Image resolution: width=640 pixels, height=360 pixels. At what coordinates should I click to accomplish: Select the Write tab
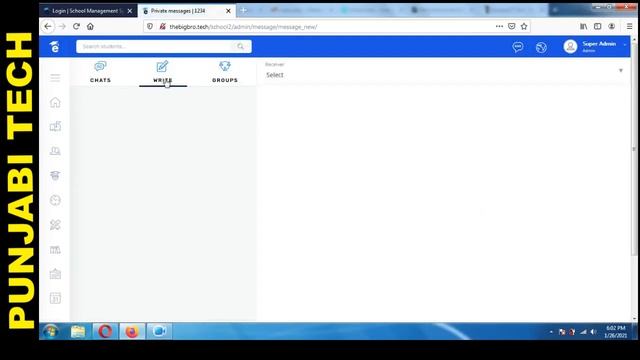click(163, 72)
